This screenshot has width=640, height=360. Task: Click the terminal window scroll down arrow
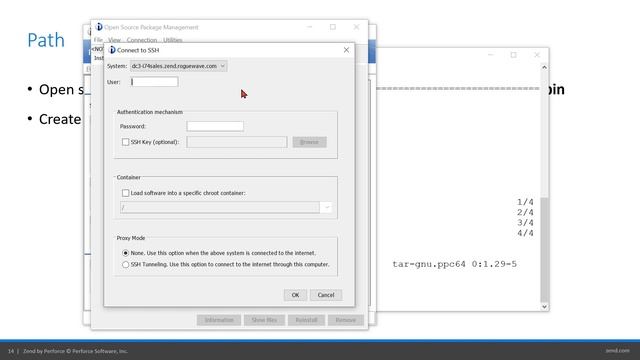point(544,307)
